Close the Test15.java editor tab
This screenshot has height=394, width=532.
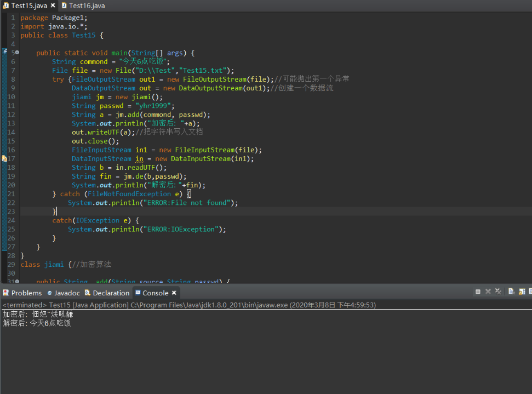[53, 5]
